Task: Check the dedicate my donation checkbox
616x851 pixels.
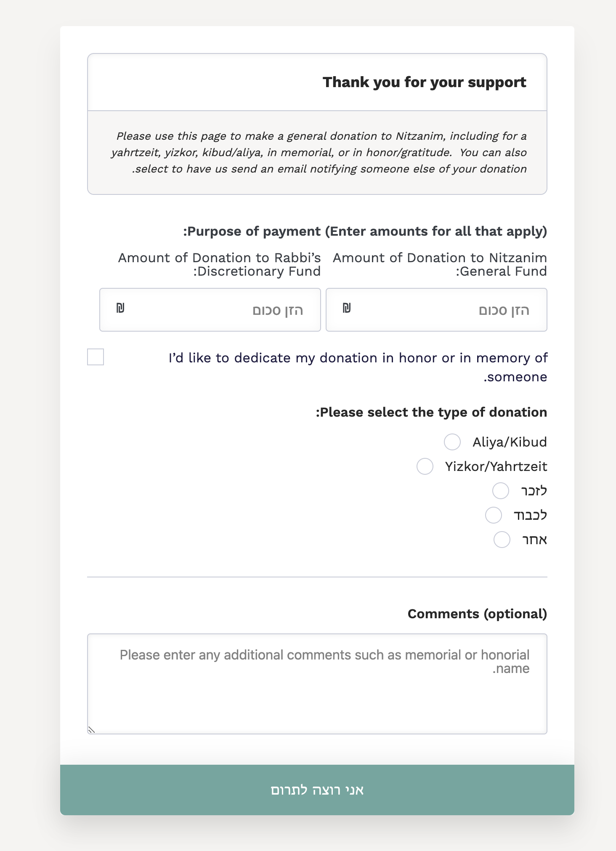Action: [x=96, y=357]
